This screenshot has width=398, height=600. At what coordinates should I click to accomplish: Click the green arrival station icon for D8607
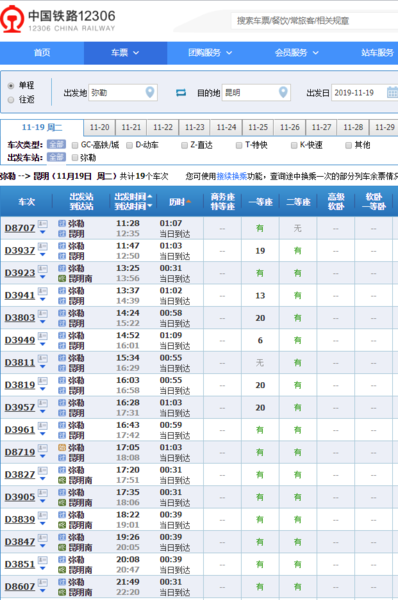[62, 592]
